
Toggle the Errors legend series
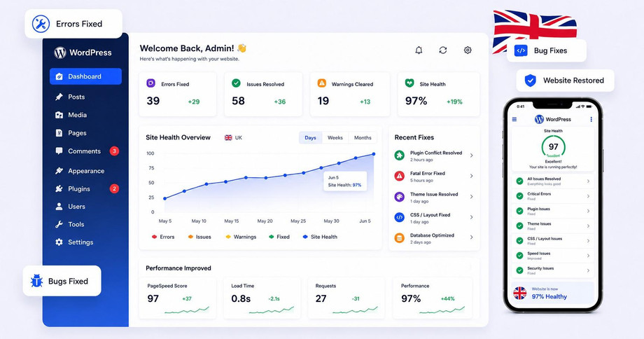163,237
